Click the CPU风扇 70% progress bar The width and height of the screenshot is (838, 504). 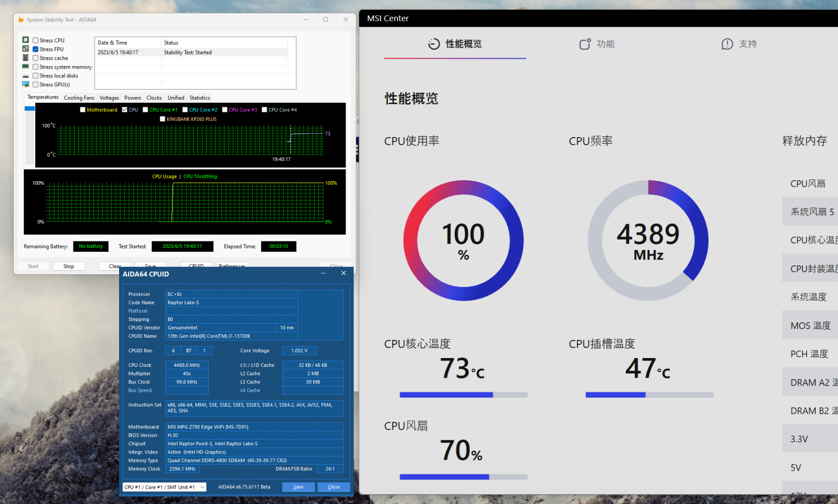[464, 477]
